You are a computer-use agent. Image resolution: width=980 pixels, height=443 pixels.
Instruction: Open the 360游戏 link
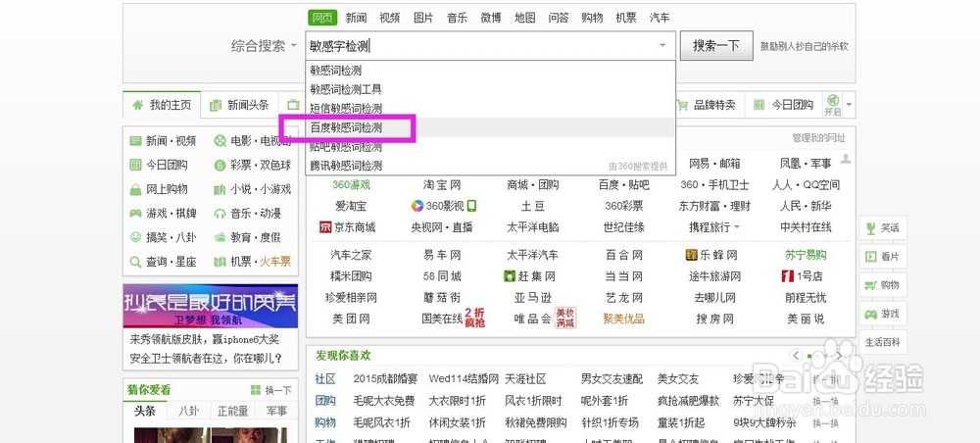click(351, 185)
